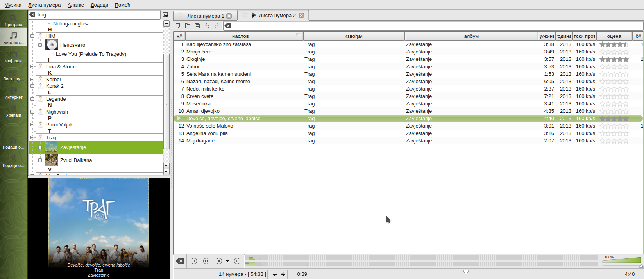
Task: Open the Фајлови files sidebar tab
Action: [14, 56]
